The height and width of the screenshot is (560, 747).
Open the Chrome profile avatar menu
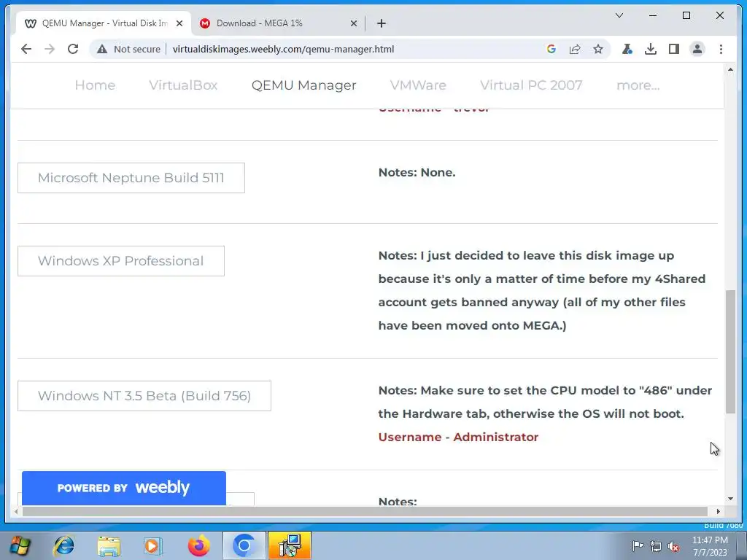pyautogui.click(x=697, y=49)
